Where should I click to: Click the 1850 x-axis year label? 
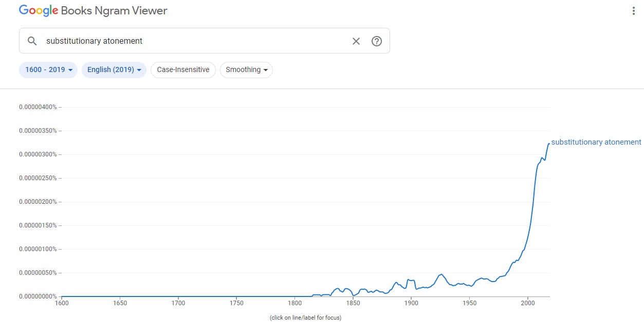point(353,304)
